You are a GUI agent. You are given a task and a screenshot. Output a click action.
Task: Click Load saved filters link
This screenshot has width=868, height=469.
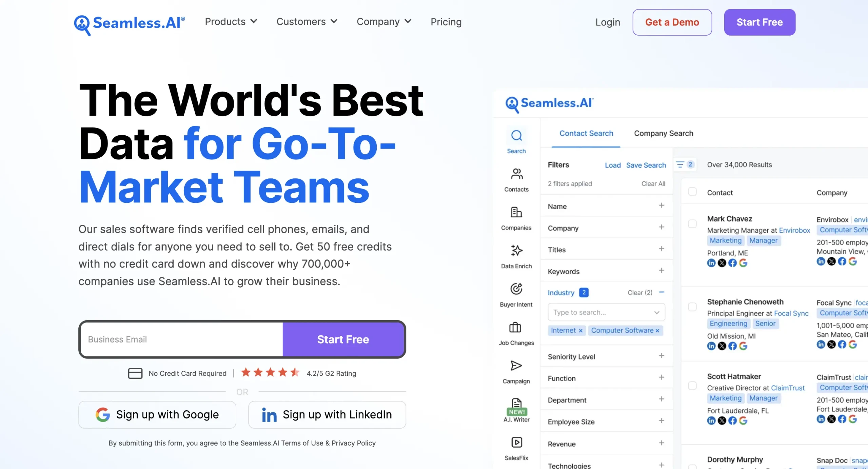pyautogui.click(x=613, y=165)
